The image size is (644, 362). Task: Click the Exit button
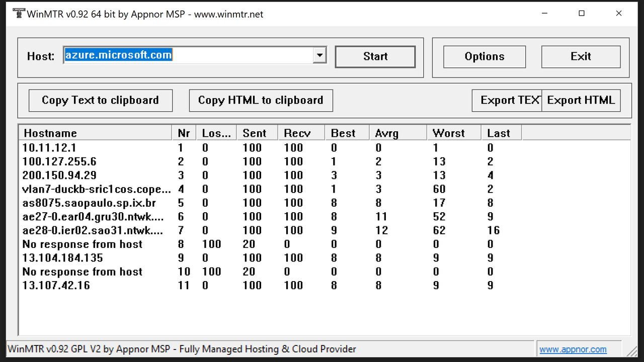pos(581,56)
